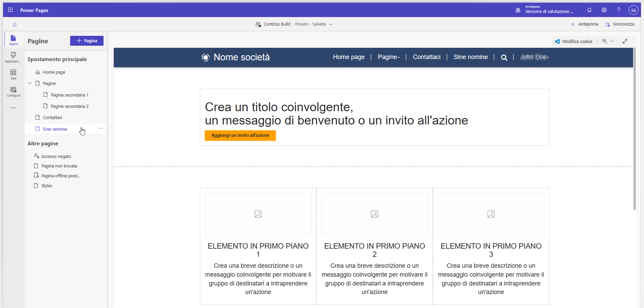Click Modifica codice button
644x308 pixels.
pos(574,41)
